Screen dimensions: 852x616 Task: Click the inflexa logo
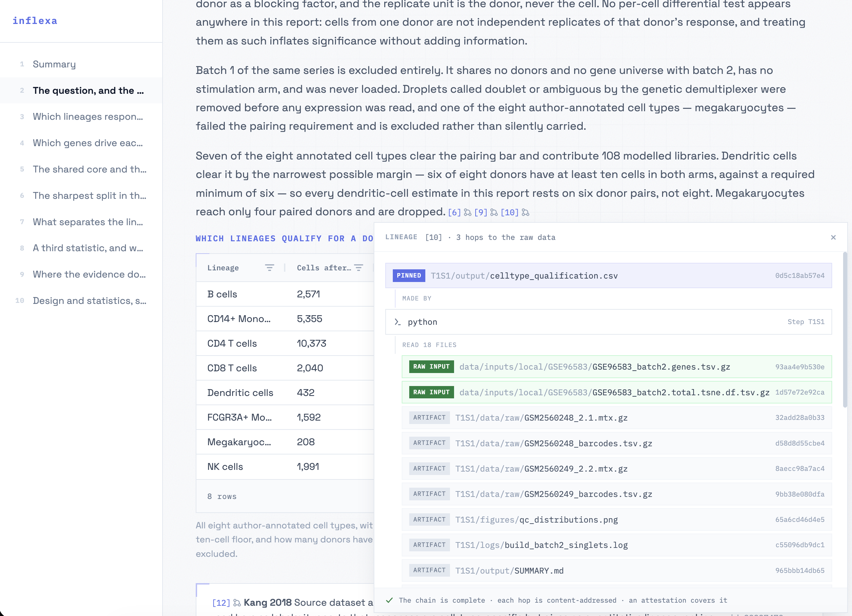tap(35, 21)
